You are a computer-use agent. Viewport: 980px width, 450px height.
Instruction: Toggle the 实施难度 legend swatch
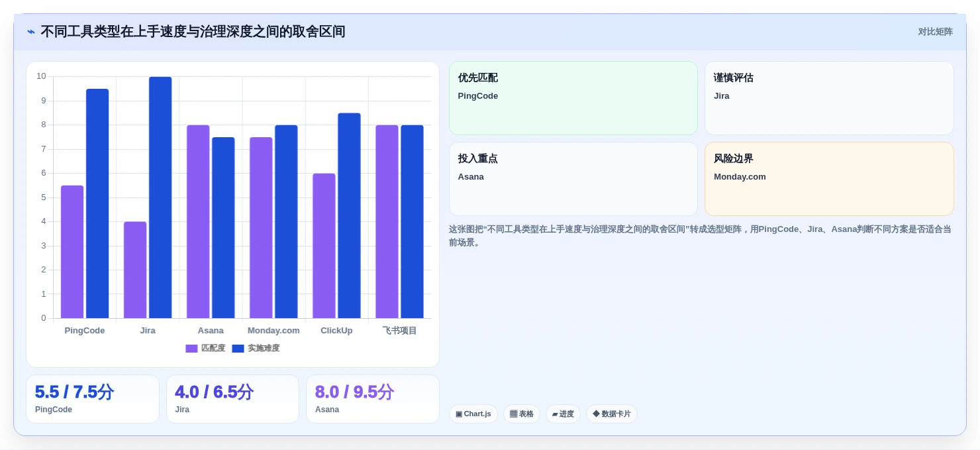[238, 349]
